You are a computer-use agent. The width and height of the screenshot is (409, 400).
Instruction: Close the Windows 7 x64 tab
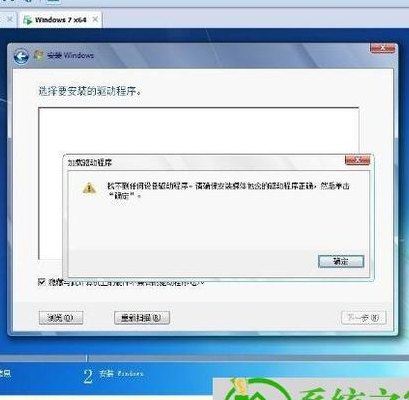click(95, 19)
